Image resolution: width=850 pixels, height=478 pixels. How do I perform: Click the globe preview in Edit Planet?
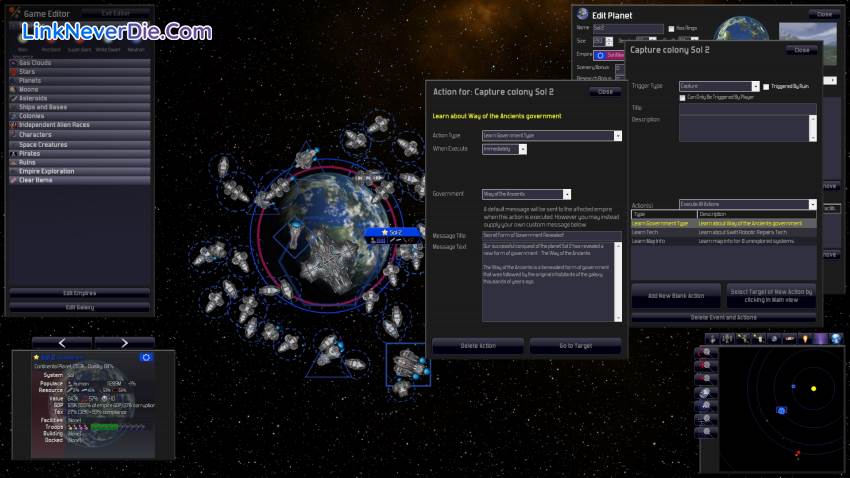coord(741,30)
